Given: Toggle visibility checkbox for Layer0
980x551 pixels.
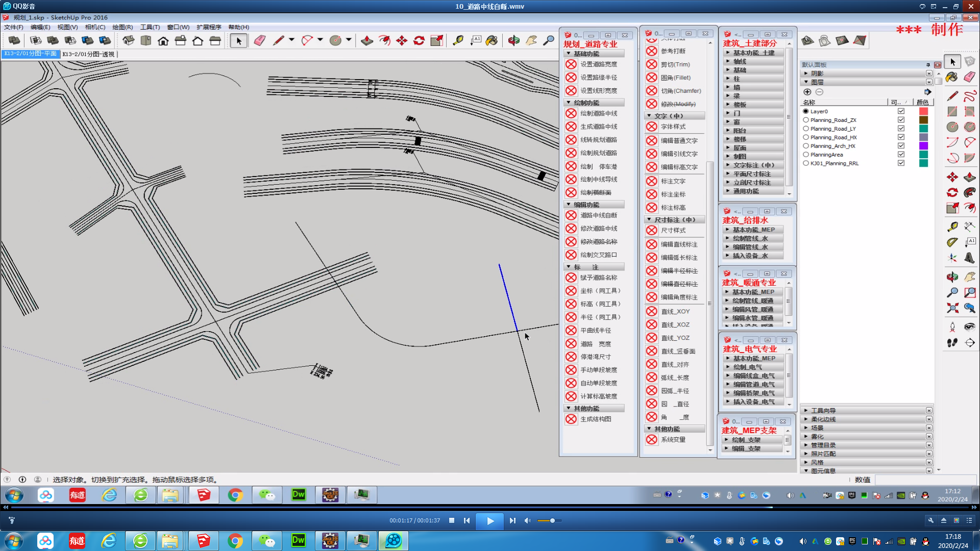Looking at the screenshot, I should 901,111.
